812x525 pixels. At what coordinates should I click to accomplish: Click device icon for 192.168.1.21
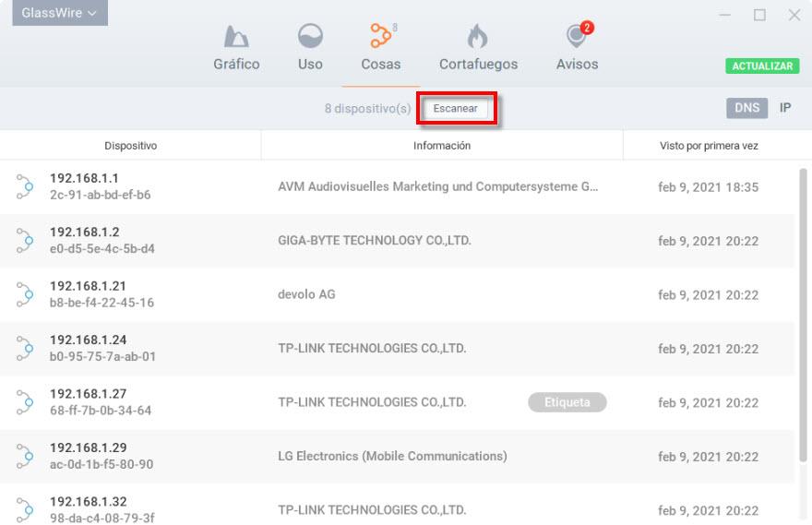(x=24, y=294)
